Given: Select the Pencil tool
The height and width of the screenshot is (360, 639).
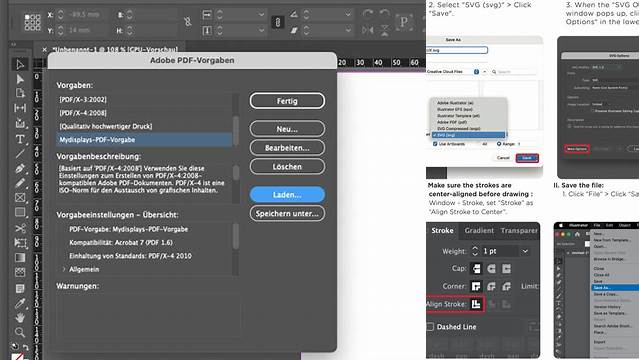Looking at the screenshot, I should (x=20, y=183).
